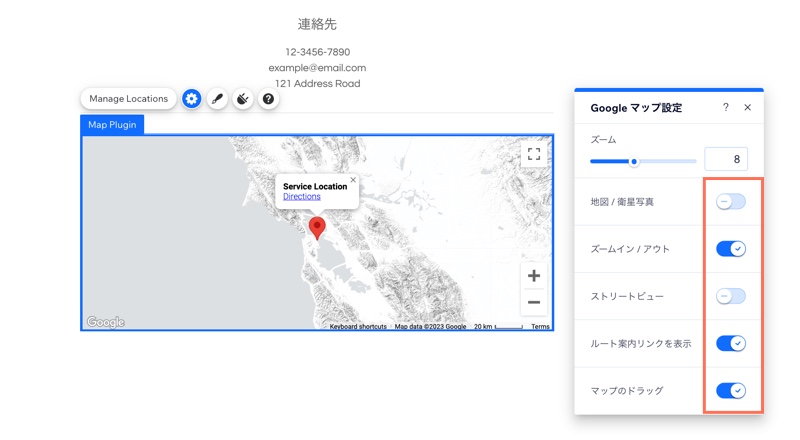Open the help question mark in toolbar

268,99
